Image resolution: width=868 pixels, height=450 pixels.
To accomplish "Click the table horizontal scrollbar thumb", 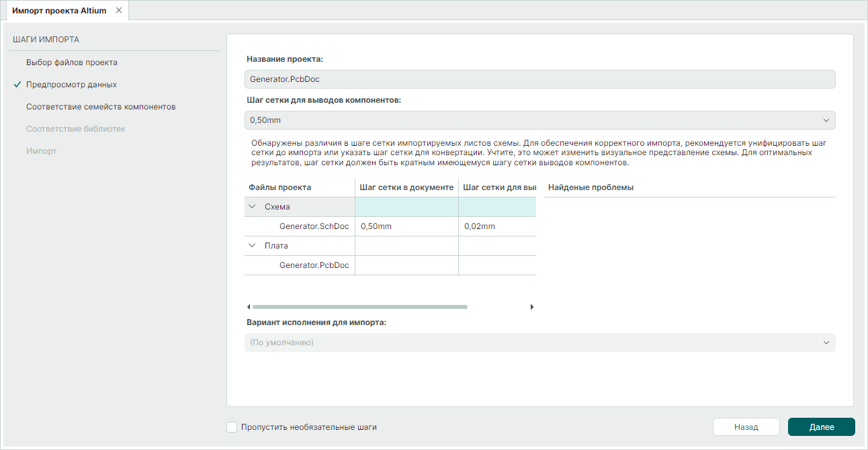I will coord(359,307).
